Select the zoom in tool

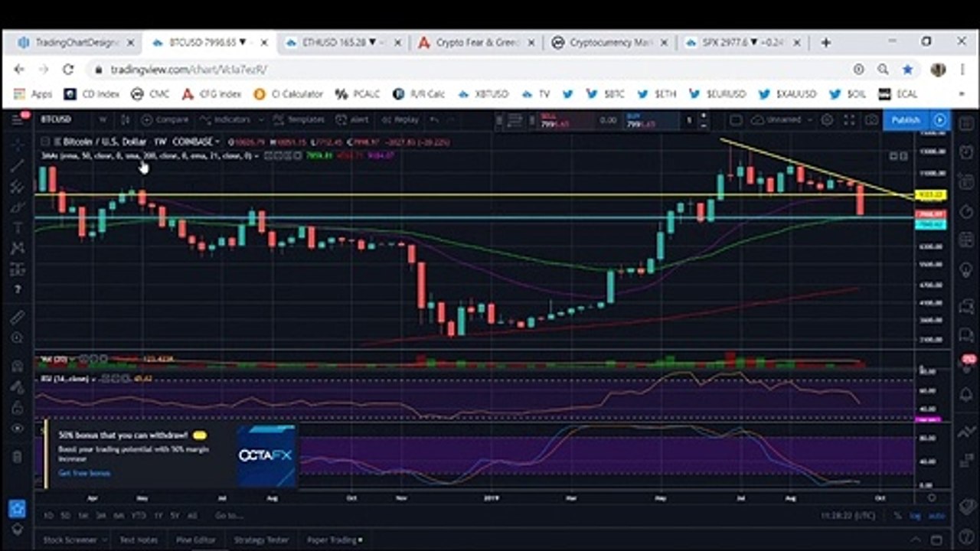pyautogui.click(x=18, y=337)
